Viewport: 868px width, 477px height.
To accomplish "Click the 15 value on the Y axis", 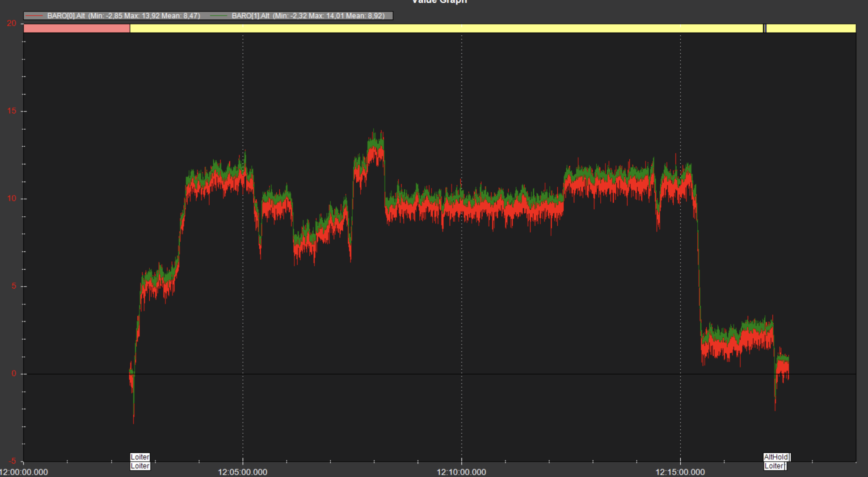I will [x=12, y=111].
